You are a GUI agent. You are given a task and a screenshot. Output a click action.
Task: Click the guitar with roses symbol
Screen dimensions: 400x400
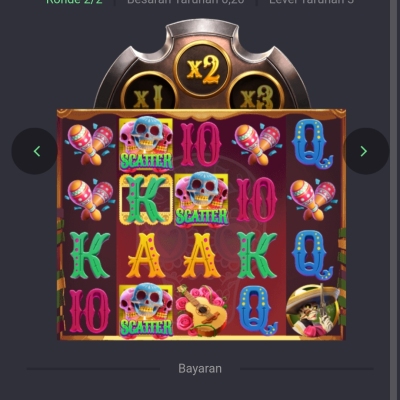(202, 310)
